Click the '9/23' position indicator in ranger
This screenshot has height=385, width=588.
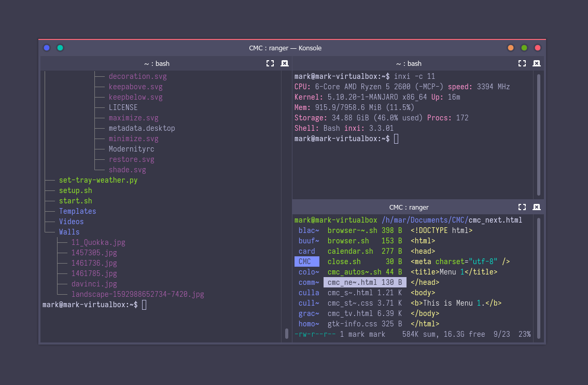coord(502,334)
